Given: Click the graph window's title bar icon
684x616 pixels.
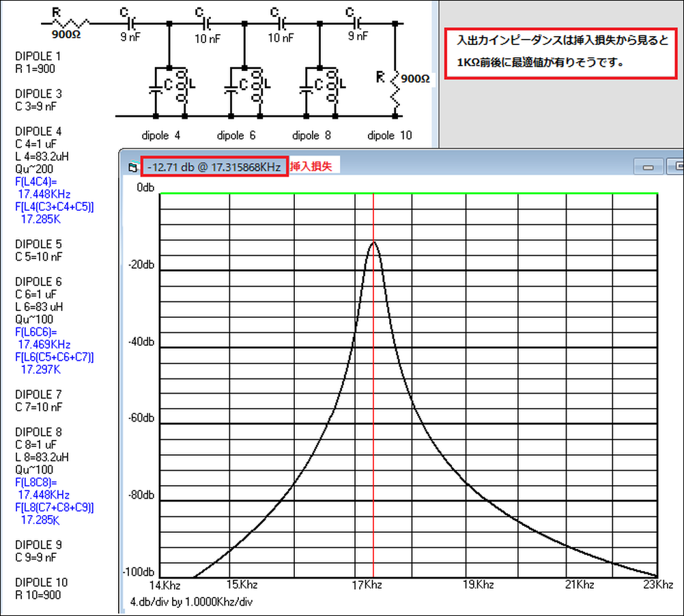Looking at the screenshot, I should [x=132, y=167].
